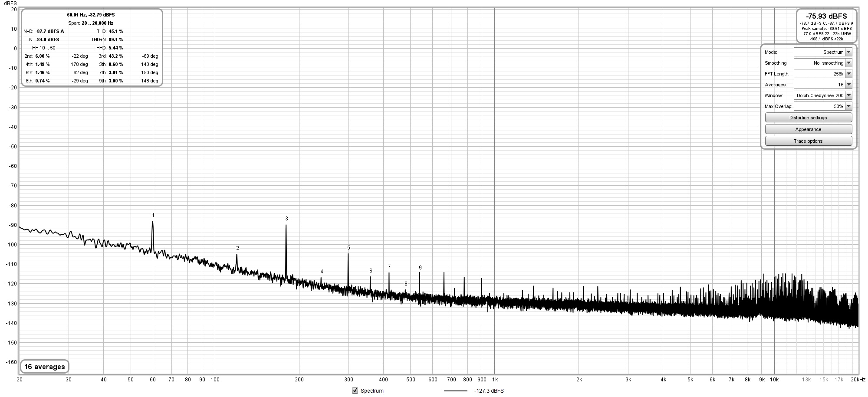Screen dimensions: 868x397
Task: Click the -127.3 dBFS legend value
Action: click(x=489, y=391)
